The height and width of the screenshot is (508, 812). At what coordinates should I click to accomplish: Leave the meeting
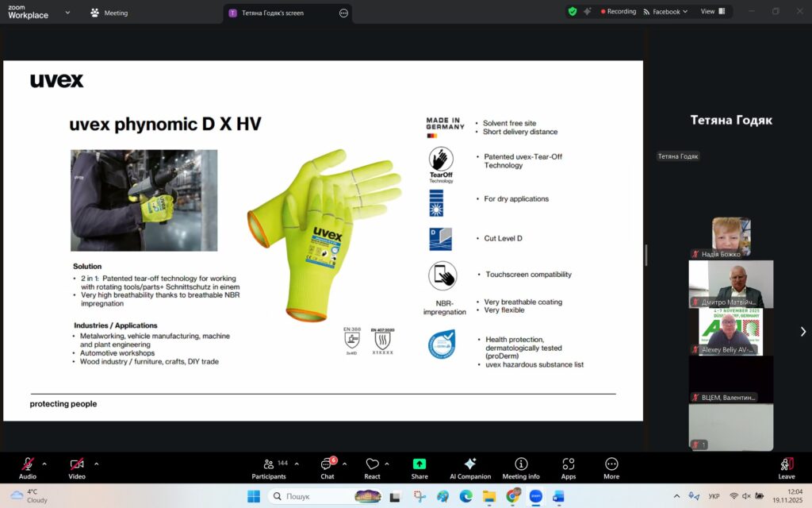coord(787,468)
